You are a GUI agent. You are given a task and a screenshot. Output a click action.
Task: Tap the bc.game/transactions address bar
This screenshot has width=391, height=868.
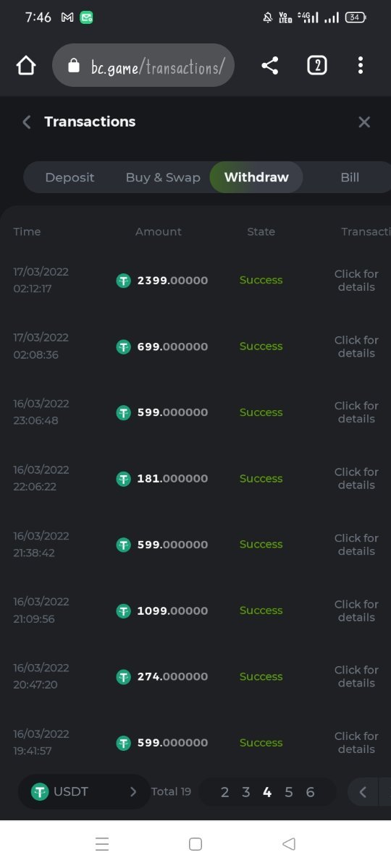[143, 66]
